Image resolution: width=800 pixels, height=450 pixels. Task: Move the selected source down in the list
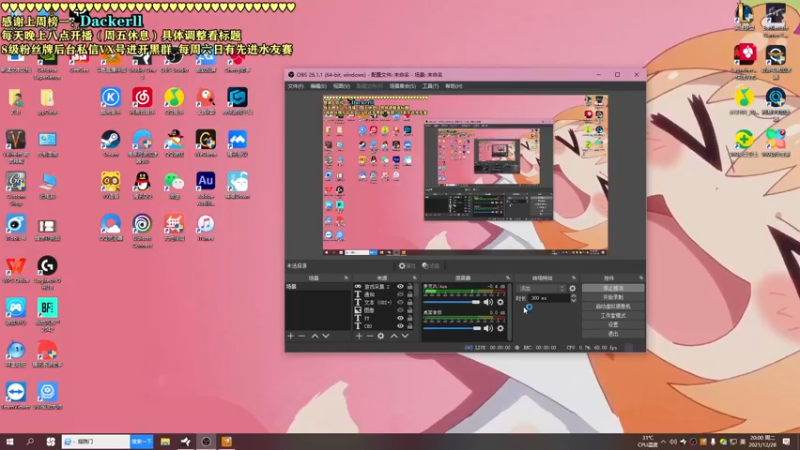pos(405,336)
